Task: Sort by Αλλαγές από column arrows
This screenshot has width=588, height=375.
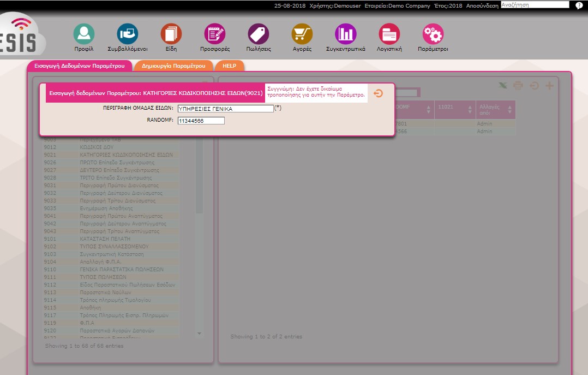Action: click(x=510, y=109)
